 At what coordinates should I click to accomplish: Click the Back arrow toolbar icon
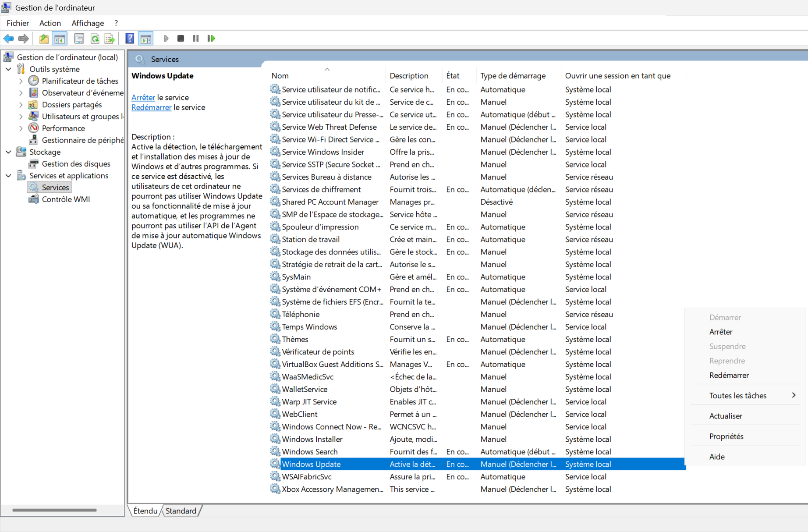coord(8,39)
